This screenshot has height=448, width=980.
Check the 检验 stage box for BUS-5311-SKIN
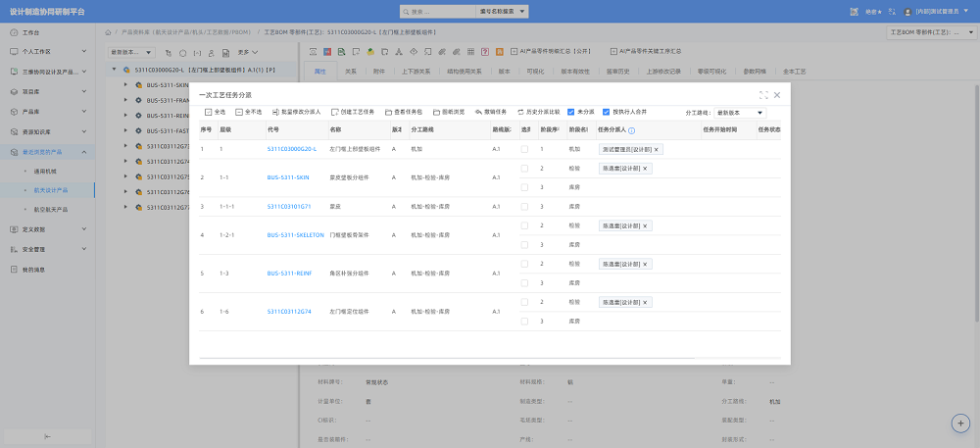[524, 169]
